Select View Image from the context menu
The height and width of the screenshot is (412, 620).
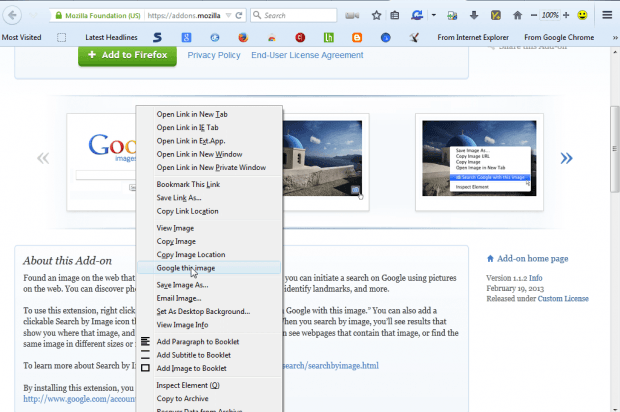click(x=209, y=228)
